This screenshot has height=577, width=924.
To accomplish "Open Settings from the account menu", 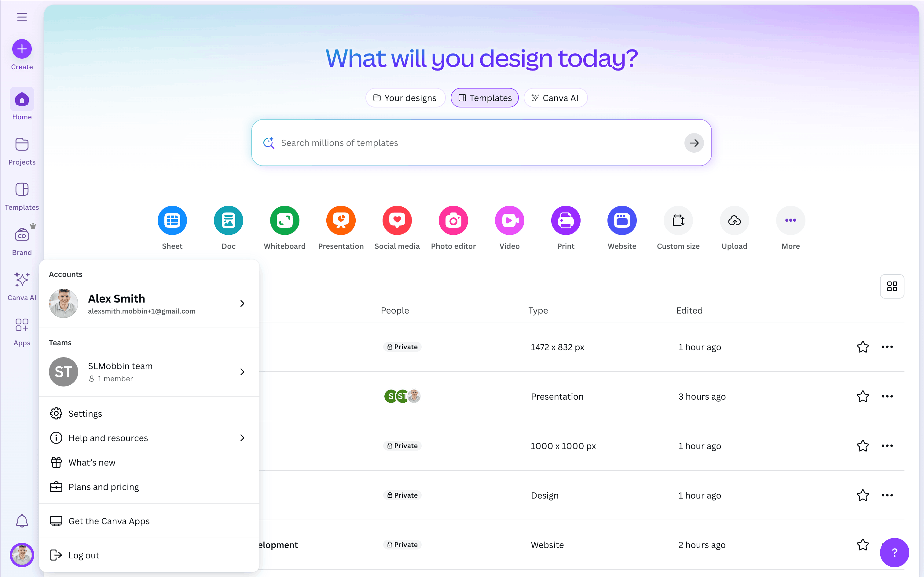I will 85,414.
